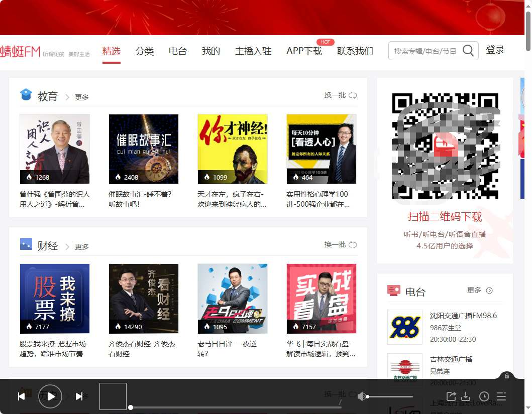Screen dimensions: 532x414
Task: Open the APP下载 nav item
Action: tap(304, 51)
